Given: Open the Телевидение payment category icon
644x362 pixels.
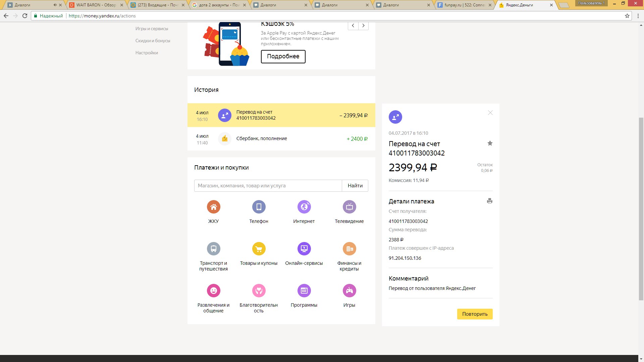Looking at the screenshot, I should pyautogui.click(x=349, y=207).
